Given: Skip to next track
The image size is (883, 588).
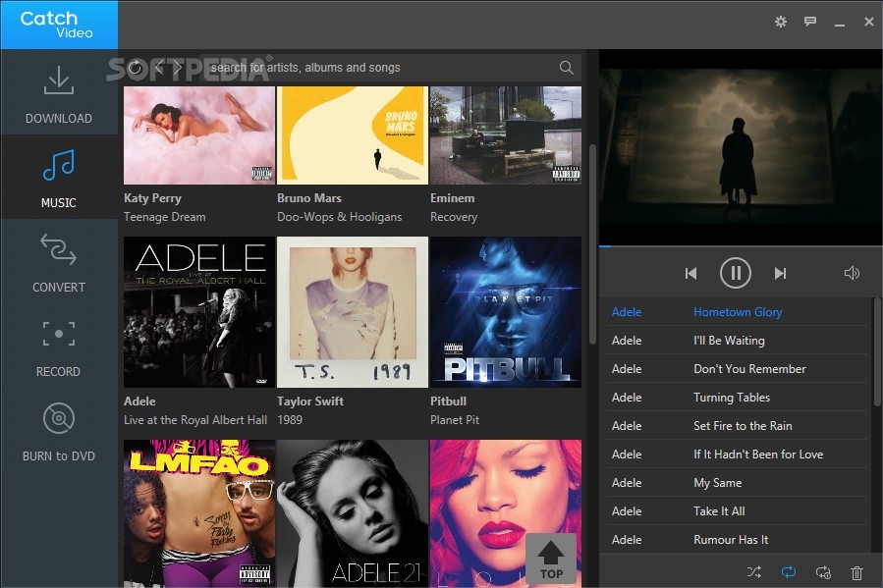Looking at the screenshot, I should [x=780, y=273].
